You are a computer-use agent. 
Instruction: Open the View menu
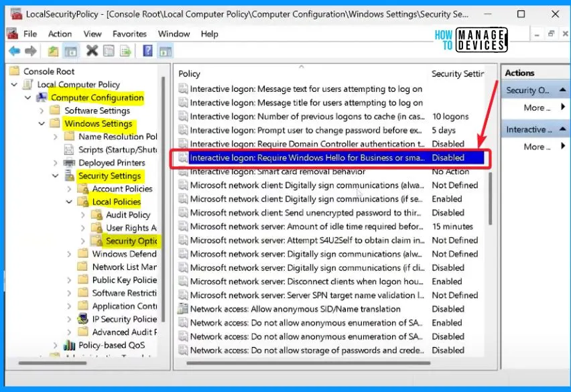click(92, 34)
